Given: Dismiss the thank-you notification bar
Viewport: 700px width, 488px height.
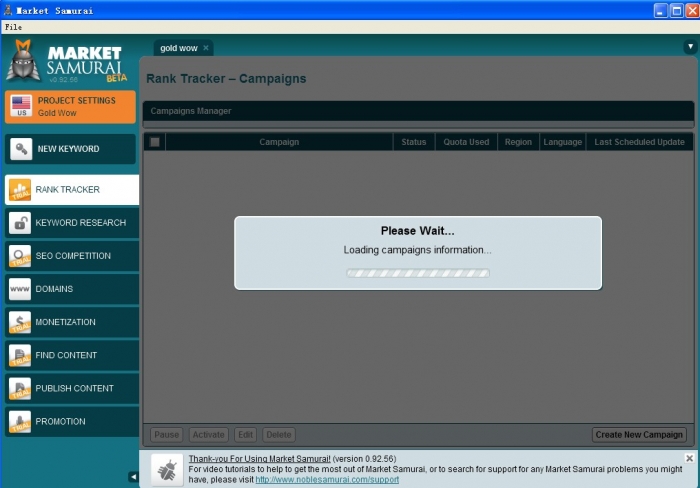Looking at the screenshot, I should (x=689, y=458).
